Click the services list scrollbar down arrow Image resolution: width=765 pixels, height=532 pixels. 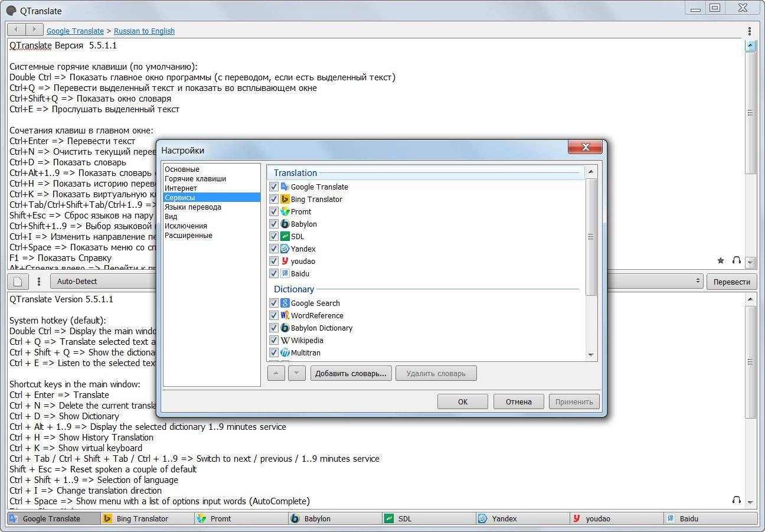pos(591,355)
